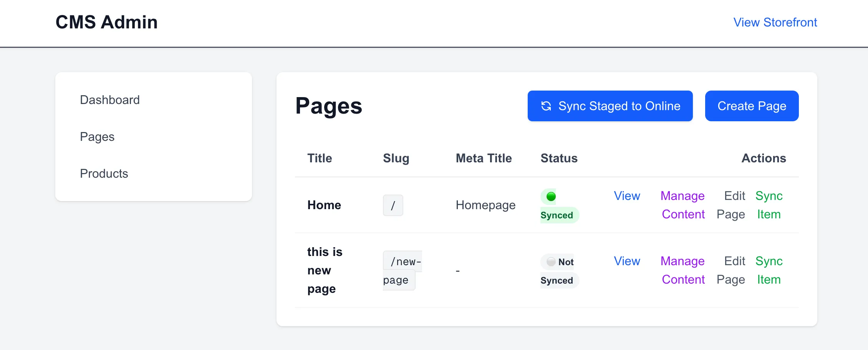The height and width of the screenshot is (350, 868).
Task: Click the sync arrows icon in Sync button
Action: 546,106
